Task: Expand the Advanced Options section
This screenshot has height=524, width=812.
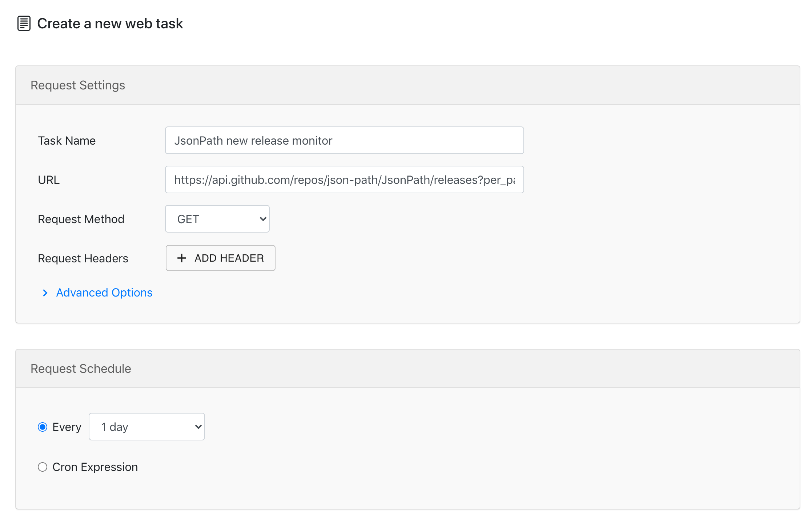Action: pos(104,293)
